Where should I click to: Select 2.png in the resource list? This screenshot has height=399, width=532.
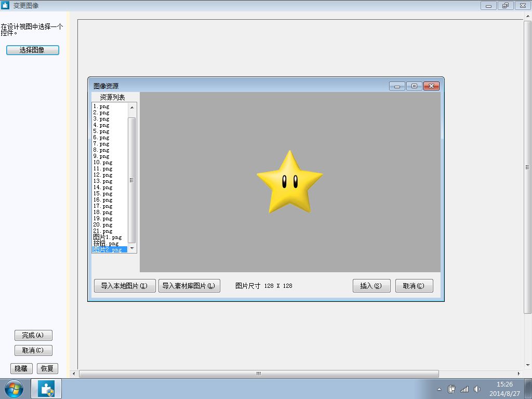click(110, 112)
